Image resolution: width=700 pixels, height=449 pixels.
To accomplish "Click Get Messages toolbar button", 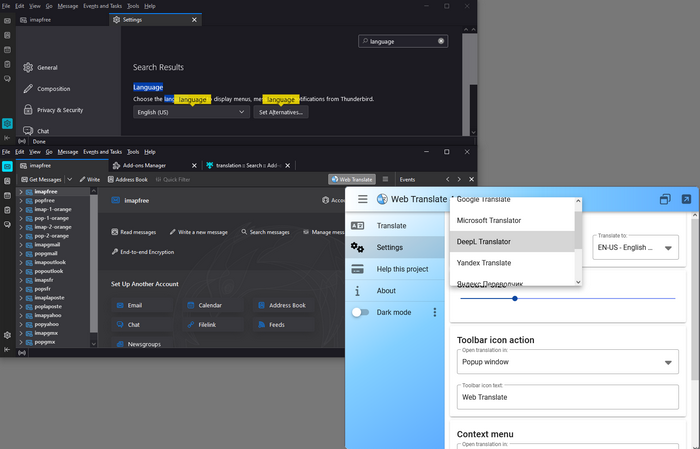I will tap(42, 179).
